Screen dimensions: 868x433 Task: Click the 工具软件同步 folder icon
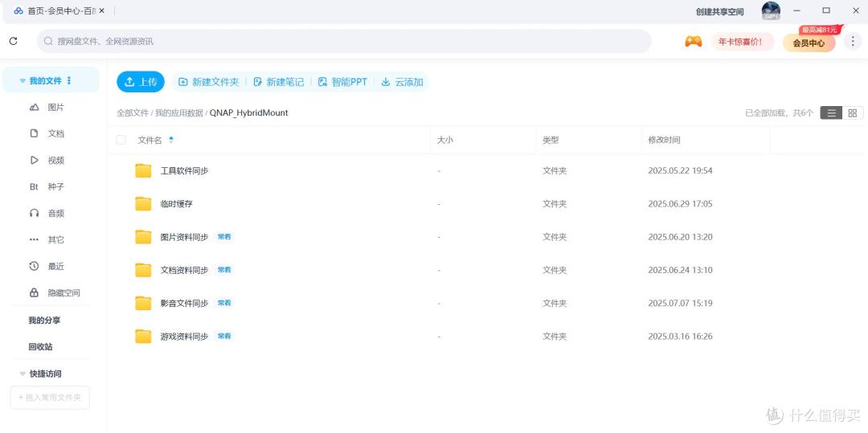143,170
